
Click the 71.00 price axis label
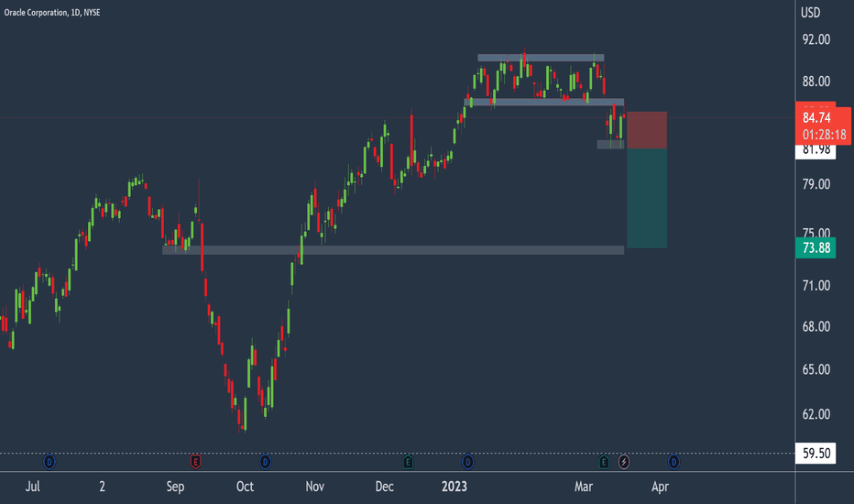click(816, 286)
